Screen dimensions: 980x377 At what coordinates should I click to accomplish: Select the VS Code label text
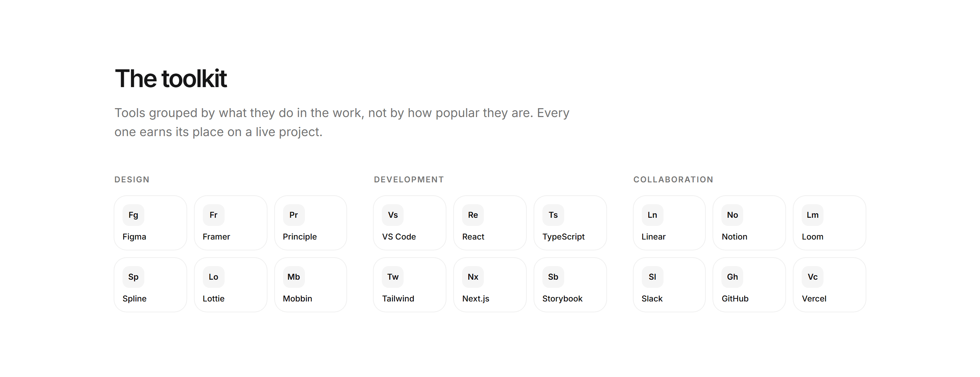399,236
